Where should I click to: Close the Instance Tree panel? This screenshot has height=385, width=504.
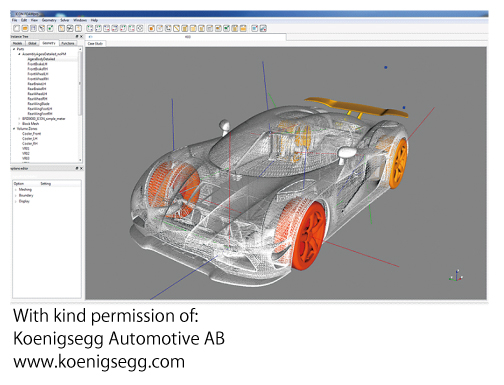(81, 36)
